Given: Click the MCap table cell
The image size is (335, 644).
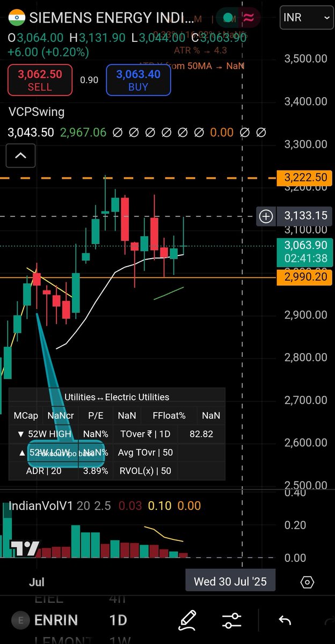Looking at the screenshot, I should 26,415.
